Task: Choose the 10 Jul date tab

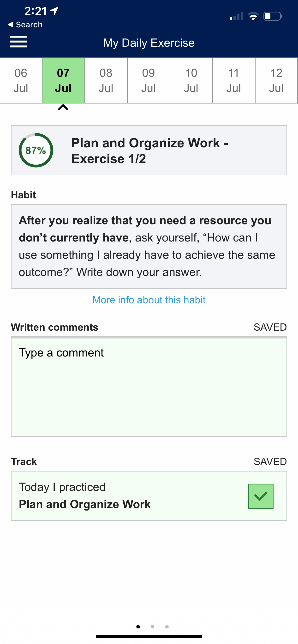Action: [x=191, y=80]
